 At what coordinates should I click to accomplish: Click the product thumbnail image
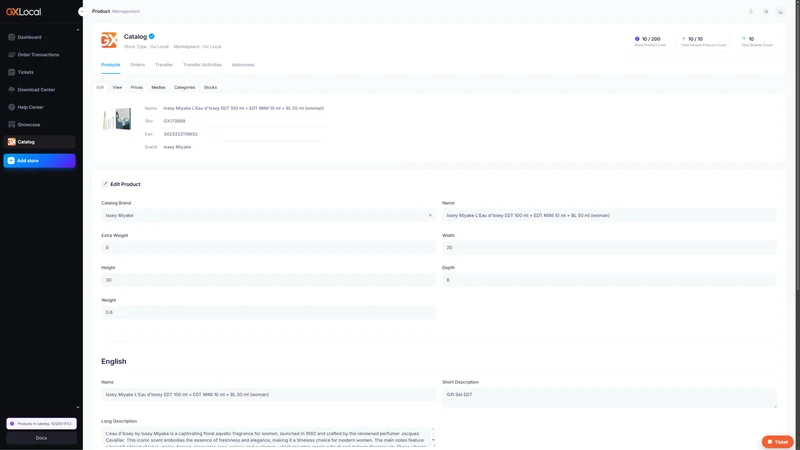[117, 119]
